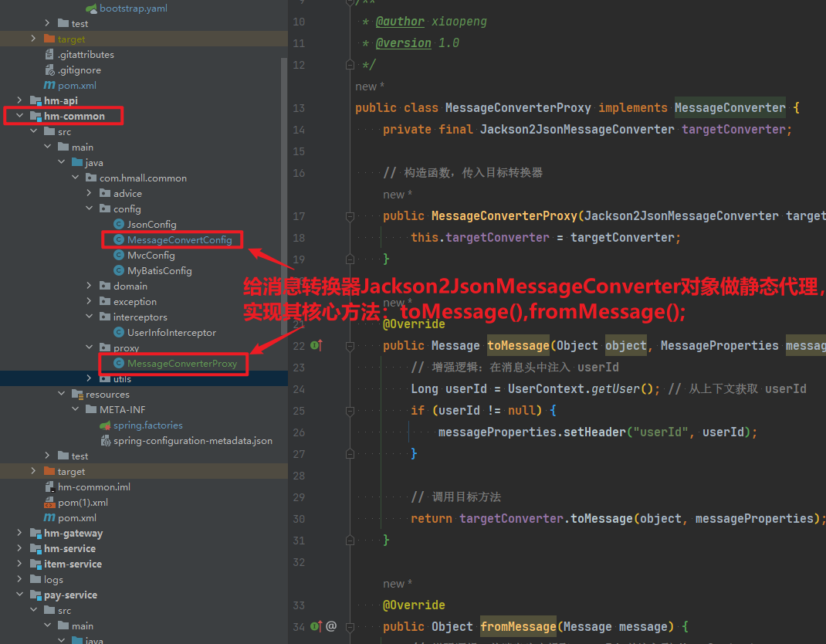The image size is (826, 644).
Task: Click the 'new *' hint above class declaration
Action: point(370,86)
